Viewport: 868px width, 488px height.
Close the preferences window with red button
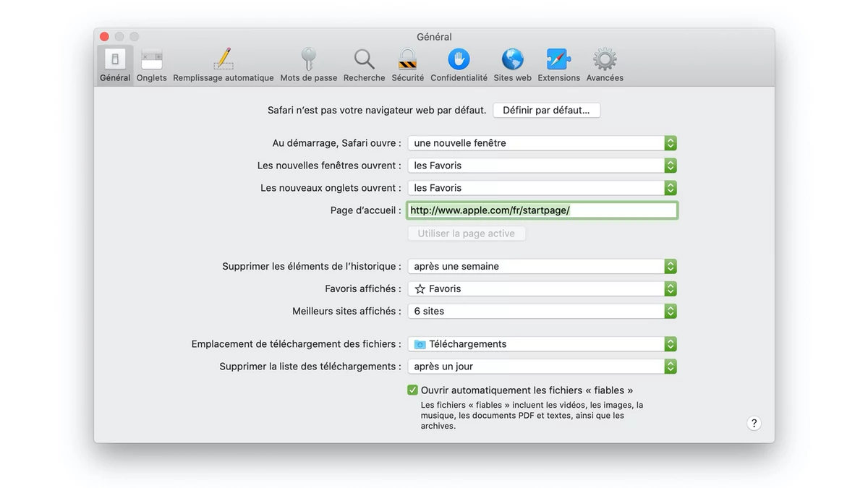coord(104,37)
